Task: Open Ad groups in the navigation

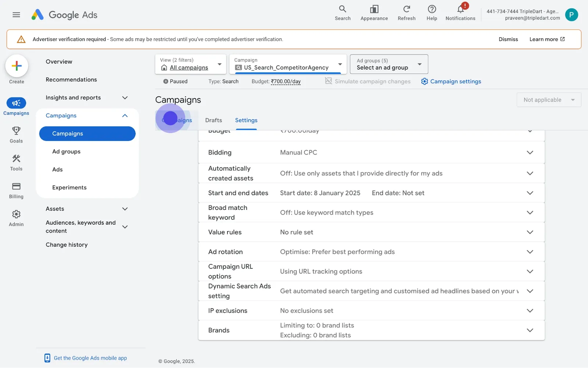Action: [66, 151]
